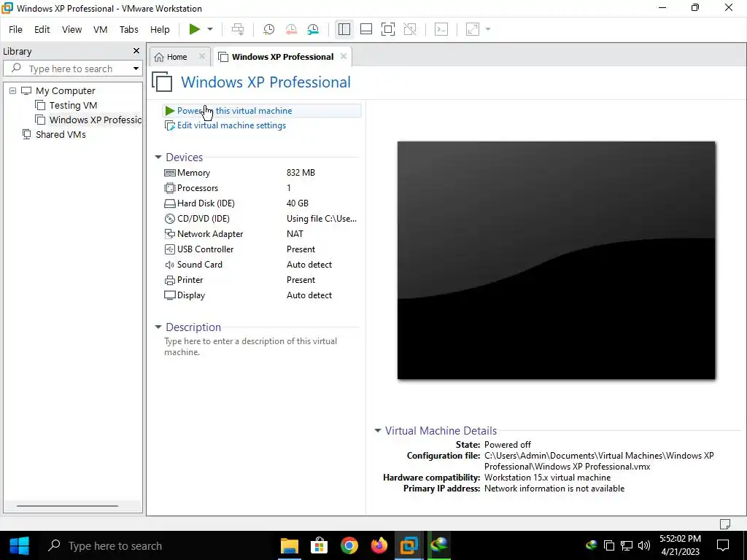This screenshot has width=747, height=560.
Task: Open the snapshot manager icon
Action: pos(313,29)
